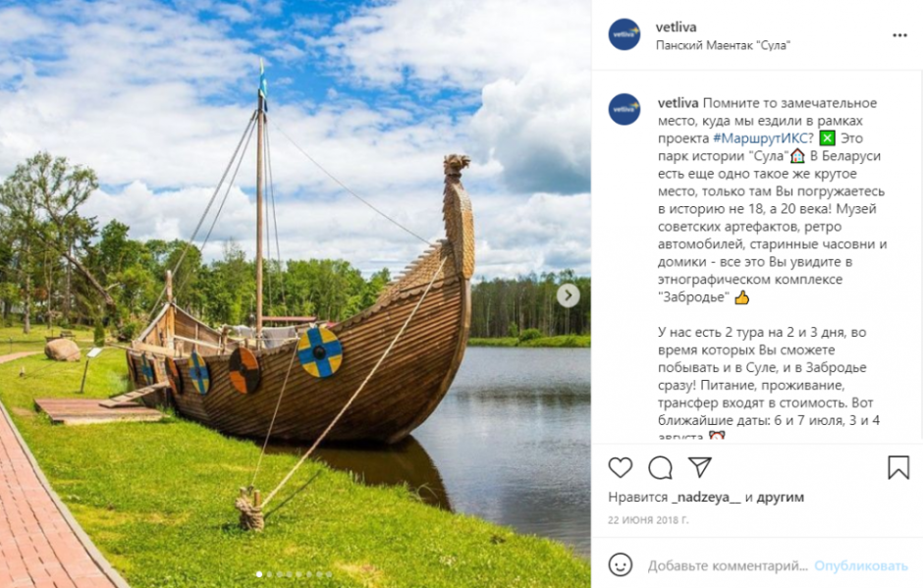Click the vetliva avatar beside the caption

624,109
